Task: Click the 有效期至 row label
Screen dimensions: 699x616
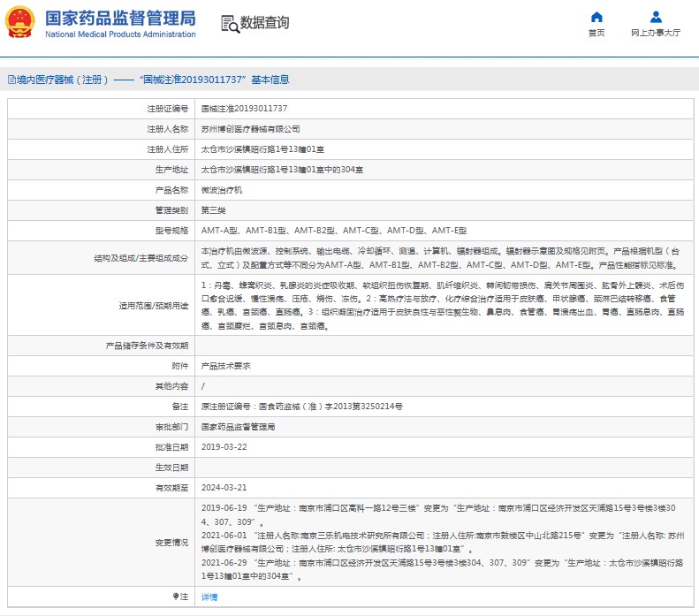Action: point(171,488)
